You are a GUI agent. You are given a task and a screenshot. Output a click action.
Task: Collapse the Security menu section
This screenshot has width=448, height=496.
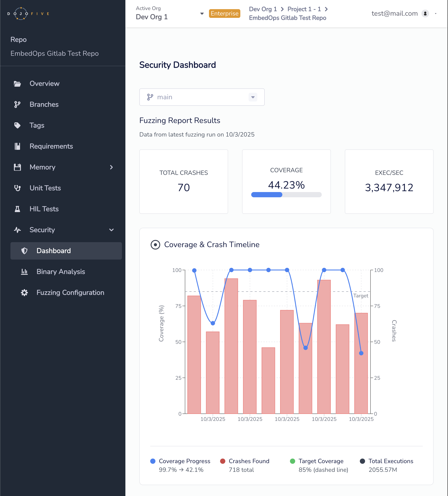[111, 230]
